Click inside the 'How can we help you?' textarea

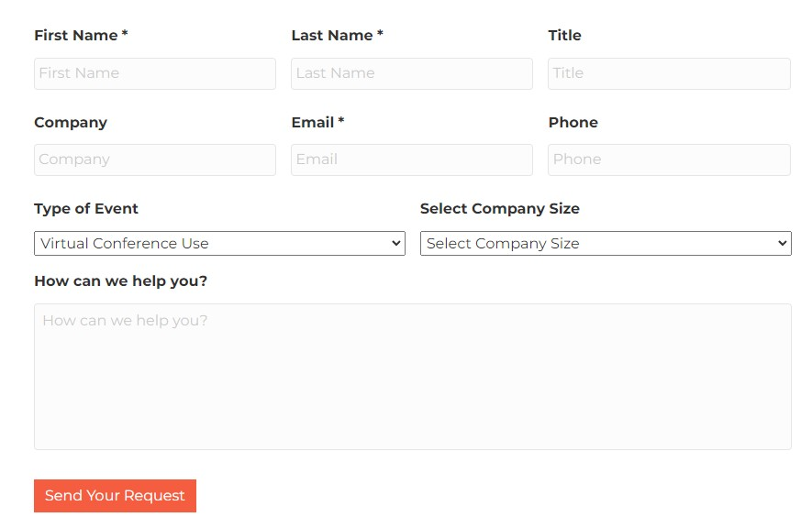pyautogui.click(x=413, y=377)
